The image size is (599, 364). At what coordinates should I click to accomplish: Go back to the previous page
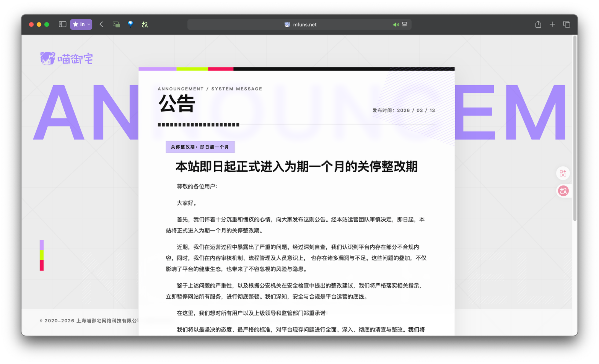(101, 24)
